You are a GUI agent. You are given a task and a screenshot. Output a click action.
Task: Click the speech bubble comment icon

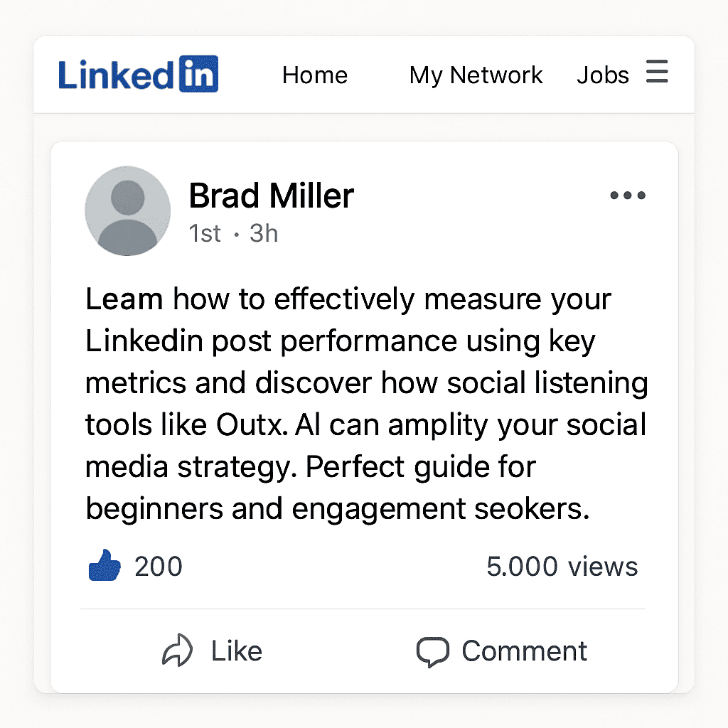[432, 651]
